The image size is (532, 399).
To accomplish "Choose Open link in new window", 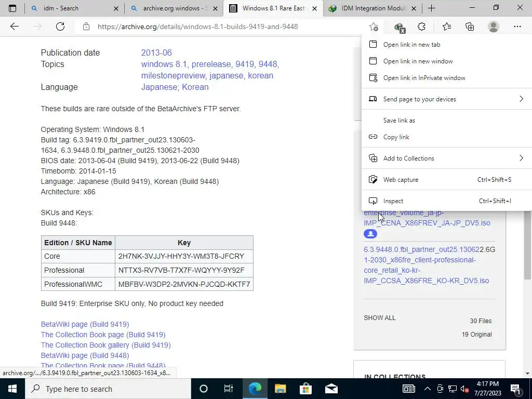I will pos(446,61).
